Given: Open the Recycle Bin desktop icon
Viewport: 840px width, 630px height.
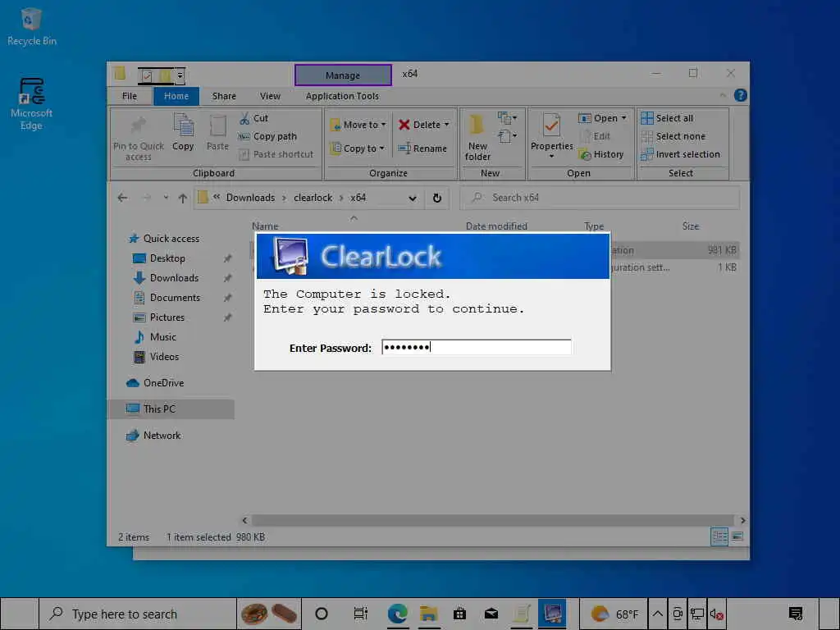Looking at the screenshot, I should pyautogui.click(x=32, y=27).
